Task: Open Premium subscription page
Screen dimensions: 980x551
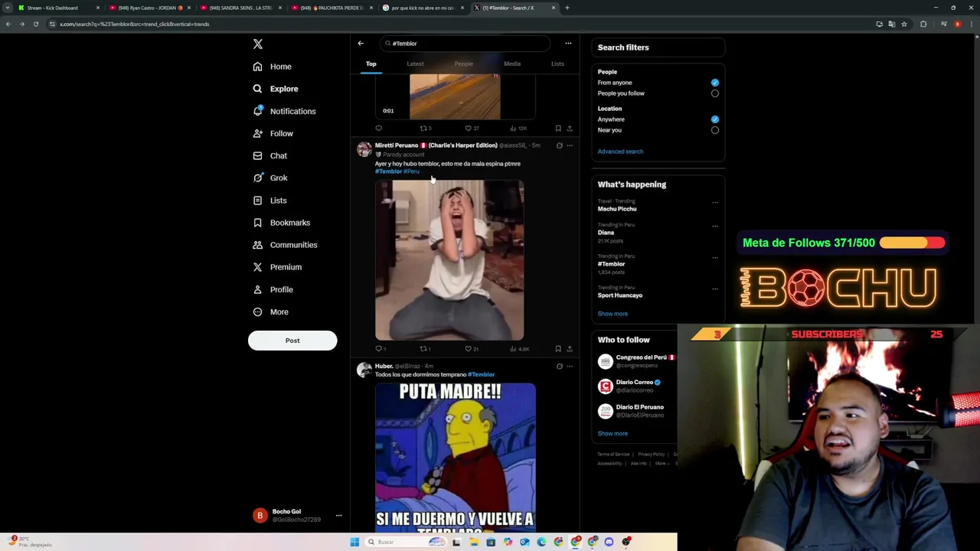Action: pos(277,267)
